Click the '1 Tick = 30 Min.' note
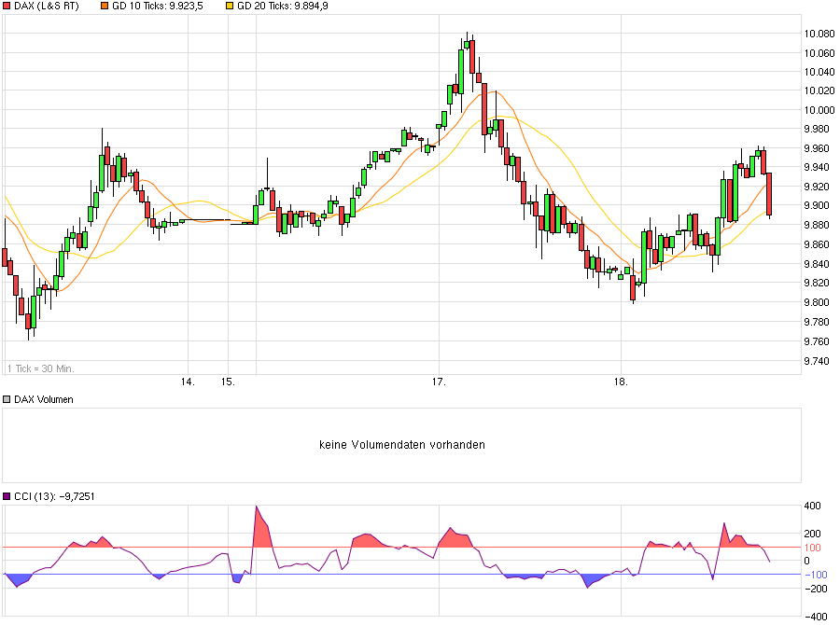This screenshot has width=840, height=625. [41, 368]
